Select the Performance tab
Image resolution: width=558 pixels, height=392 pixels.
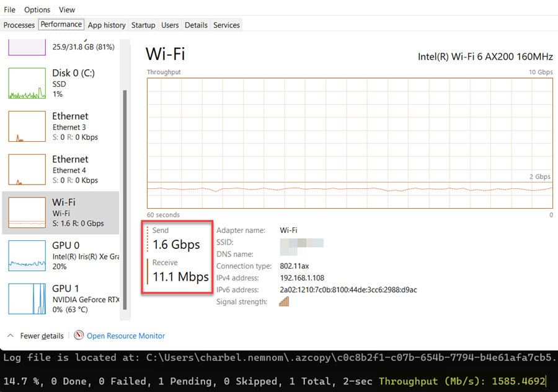tap(61, 24)
